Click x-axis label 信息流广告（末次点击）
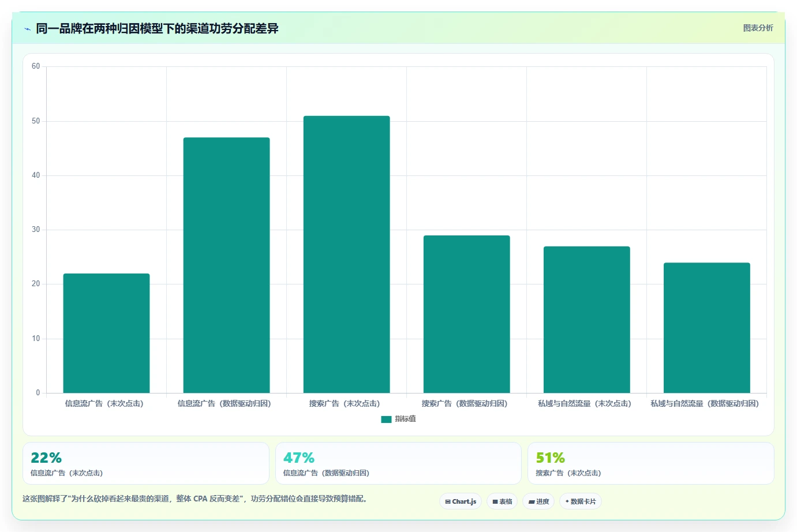Image resolution: width=797 pixels, height=532 pixels. 104,403
